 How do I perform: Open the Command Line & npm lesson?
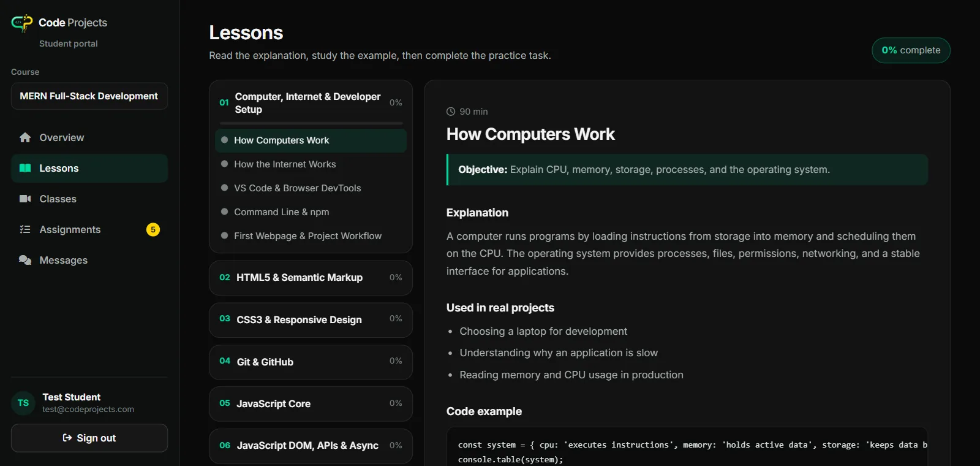(x=311, y=212)
